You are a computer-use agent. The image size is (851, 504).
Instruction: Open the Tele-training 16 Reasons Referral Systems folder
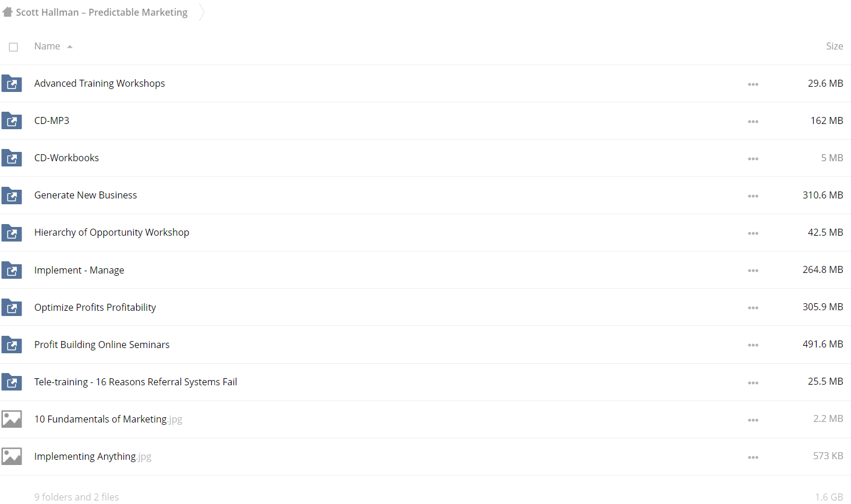136,382
